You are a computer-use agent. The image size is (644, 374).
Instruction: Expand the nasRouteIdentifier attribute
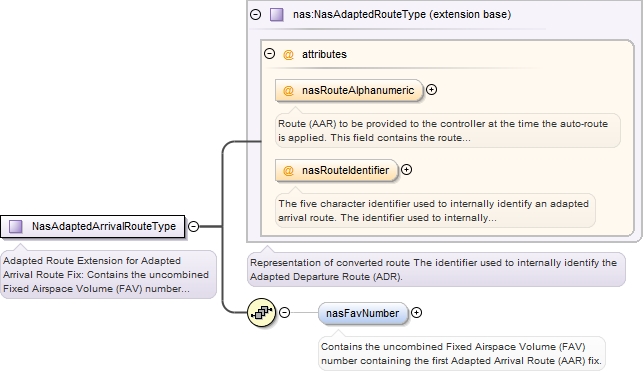tap(406, 170)
